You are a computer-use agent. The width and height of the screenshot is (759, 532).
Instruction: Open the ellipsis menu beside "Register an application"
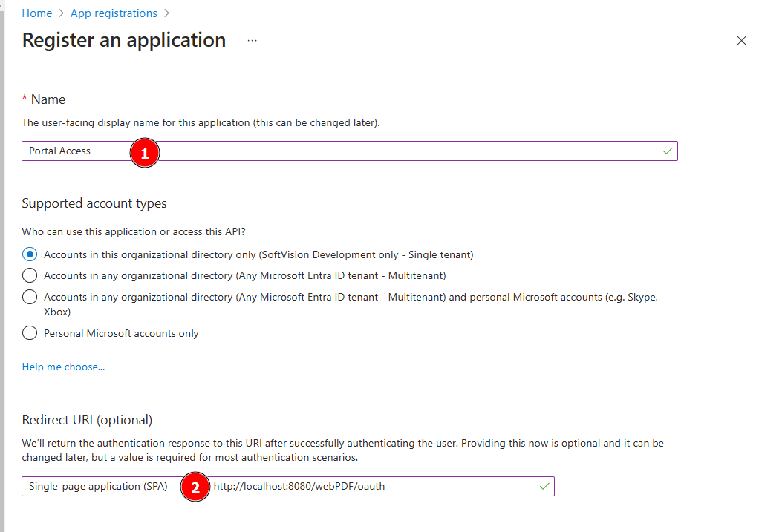pos(252,41)
